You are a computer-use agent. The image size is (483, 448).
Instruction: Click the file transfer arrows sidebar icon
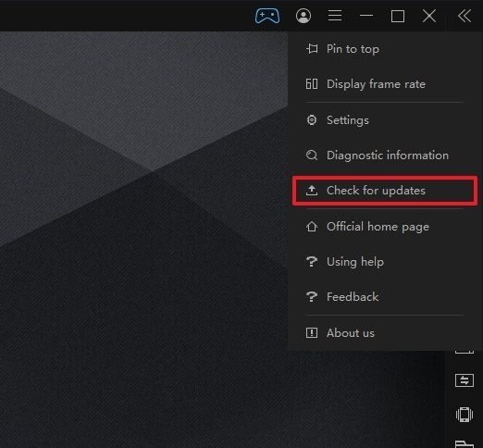coord(464,380)
